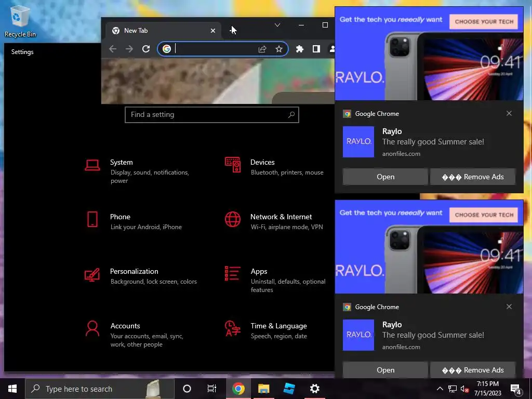The image size is (532, 399).
Task: Open System settings category
Action: (138, 171)
